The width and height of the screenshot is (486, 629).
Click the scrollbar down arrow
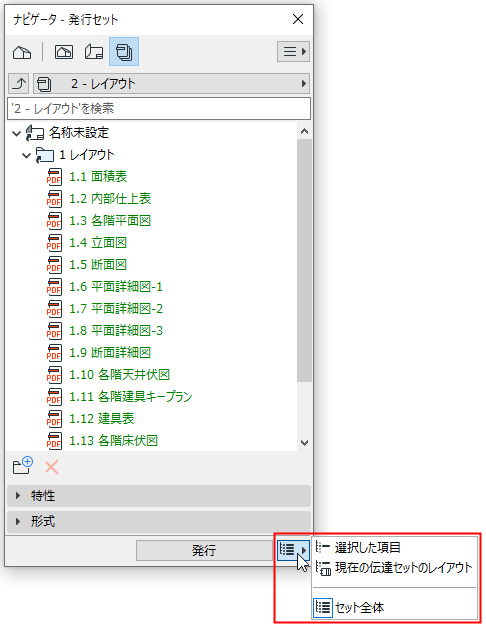(x=304, y=443)
